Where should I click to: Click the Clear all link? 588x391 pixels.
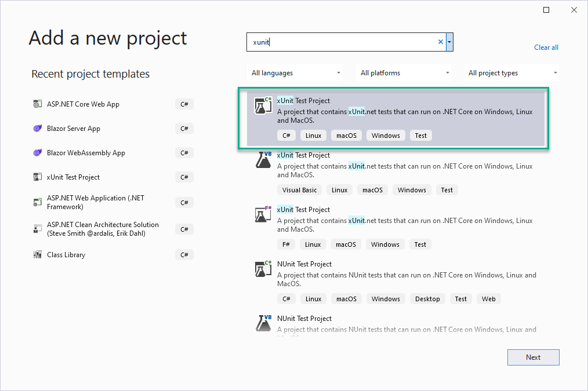[x=546, y=47]
